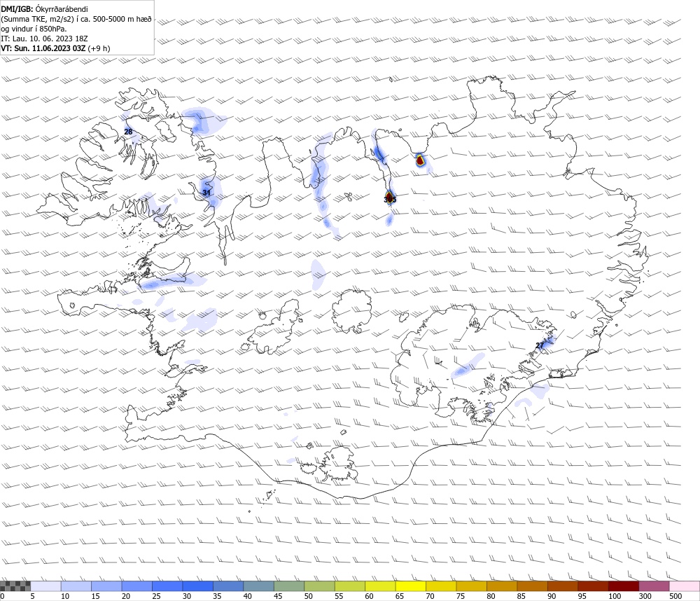Click the 'DMI/IGB: Ókyrrðarábendi' title line
The image size is (700, 601).
[x=44, y=9]
